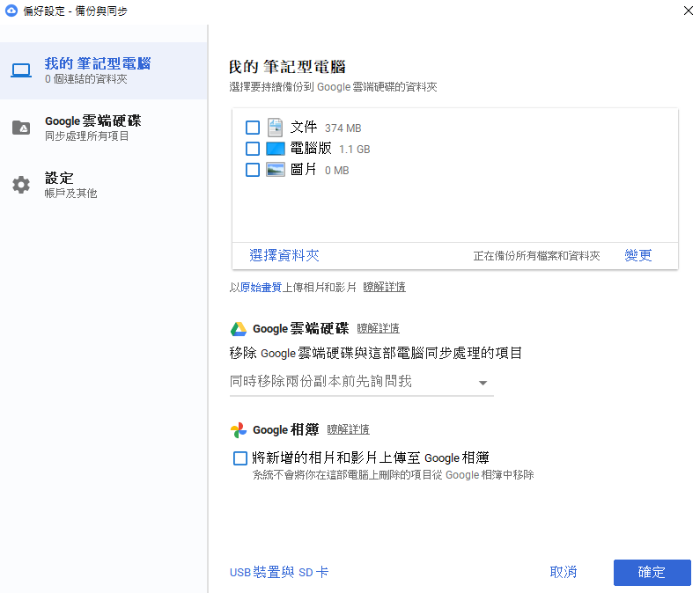The height and width of the screenshot is (593, 700).
Task: Open 瞭解詳情 beside Google 相簿 heading
Action: click(x=348, y=429)
